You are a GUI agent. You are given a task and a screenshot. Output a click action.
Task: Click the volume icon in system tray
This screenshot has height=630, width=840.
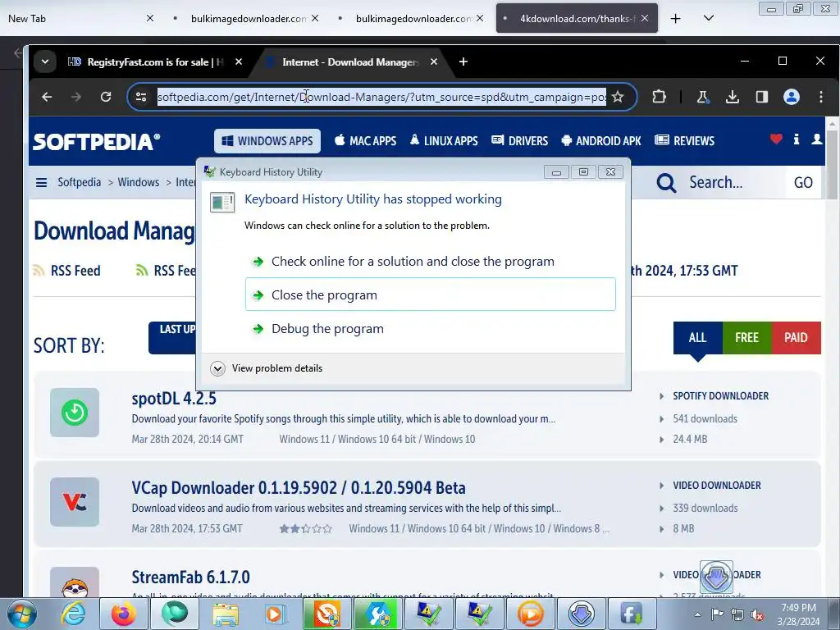click(757, 614)
